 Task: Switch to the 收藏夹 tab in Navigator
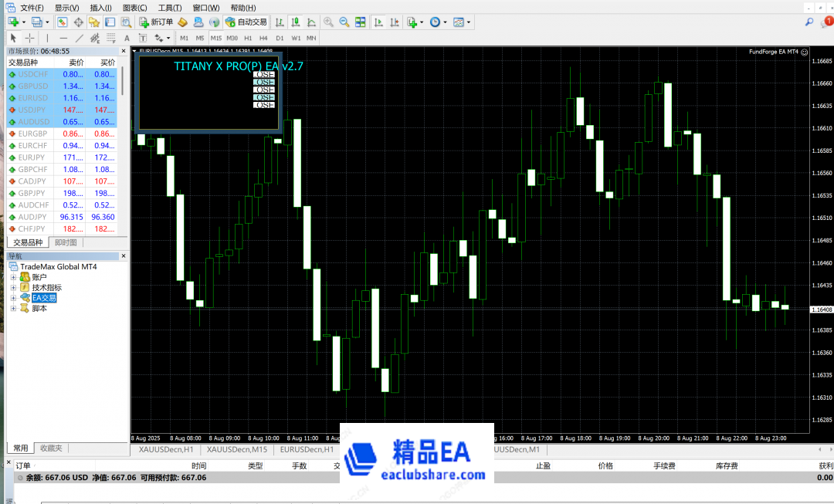coord(51,448)
